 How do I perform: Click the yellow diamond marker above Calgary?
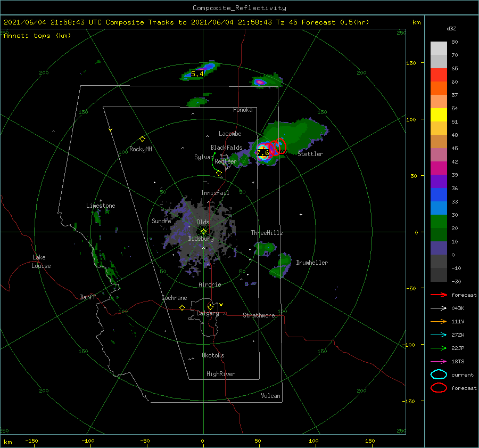tap(210, 307)
